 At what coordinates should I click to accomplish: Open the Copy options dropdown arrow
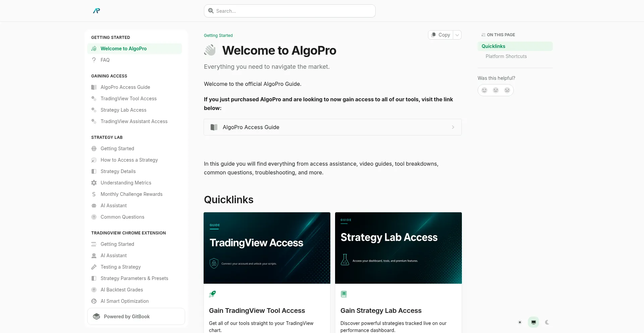pyautogui.click(x=457, y=35)
